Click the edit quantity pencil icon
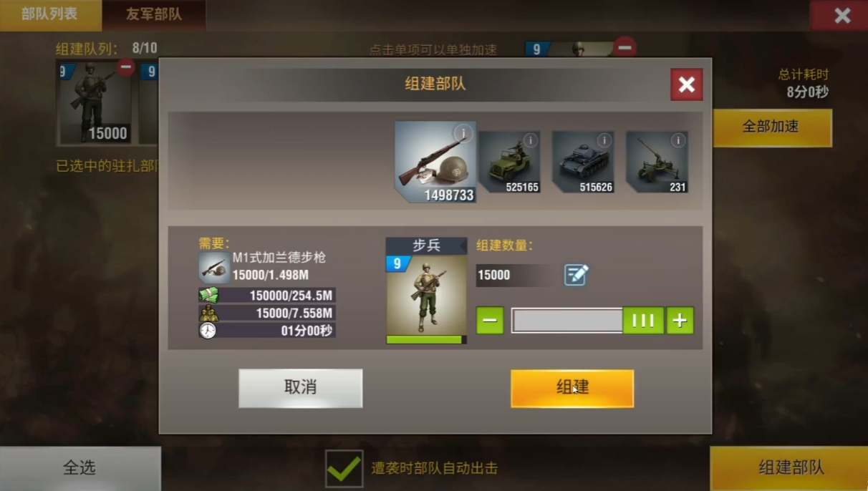This screenshot has width=868, height=491. point(576,275)
